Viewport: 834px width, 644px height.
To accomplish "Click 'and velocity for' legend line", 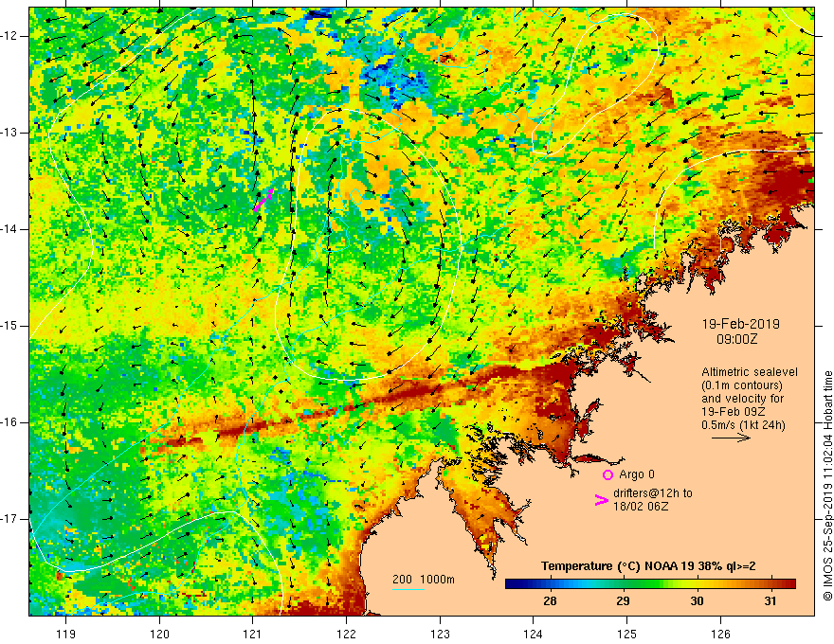I will (742, 399).
